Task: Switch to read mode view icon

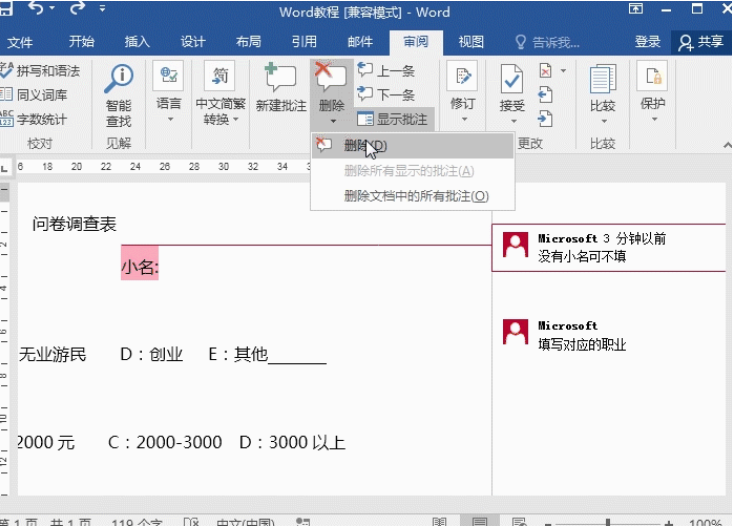Action: 439,523
